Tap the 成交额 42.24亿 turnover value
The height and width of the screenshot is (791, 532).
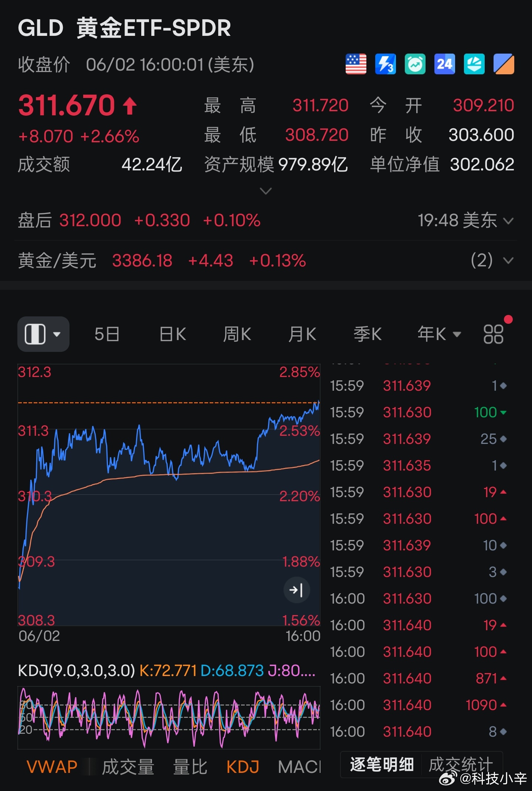click(152, 164)
